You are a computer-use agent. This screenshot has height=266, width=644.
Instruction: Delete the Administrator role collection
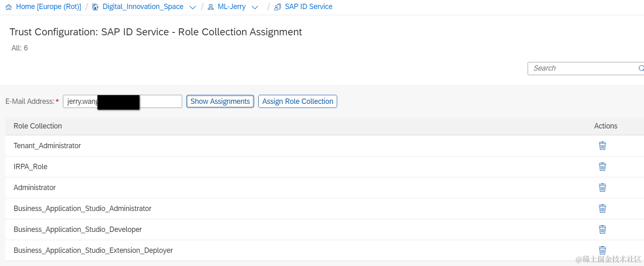pyautogui.click(x=602, y=188)
